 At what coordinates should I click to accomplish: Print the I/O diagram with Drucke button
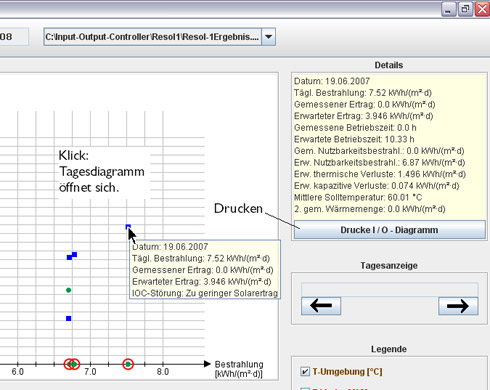[389, 230]
